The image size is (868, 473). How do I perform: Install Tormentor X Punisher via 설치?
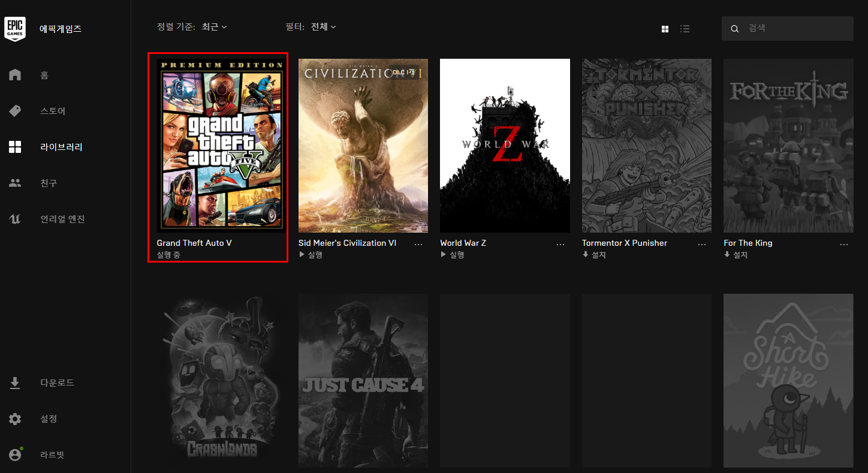click(594, 255)
